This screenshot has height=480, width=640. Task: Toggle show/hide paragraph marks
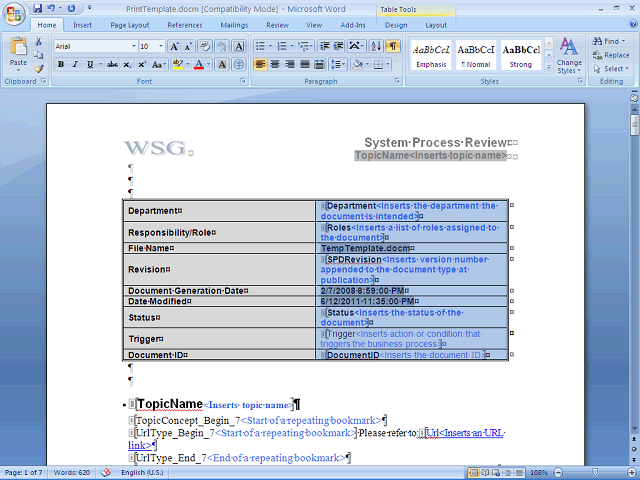(x=393, y=47)
